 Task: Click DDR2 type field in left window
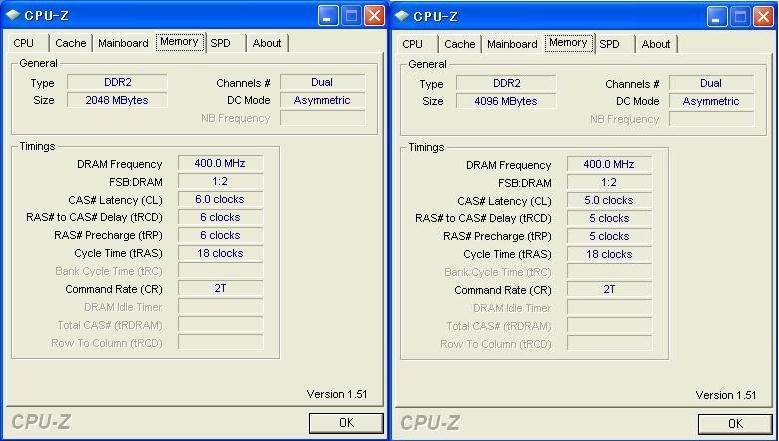pyautogui.click(x=117, y=82)
